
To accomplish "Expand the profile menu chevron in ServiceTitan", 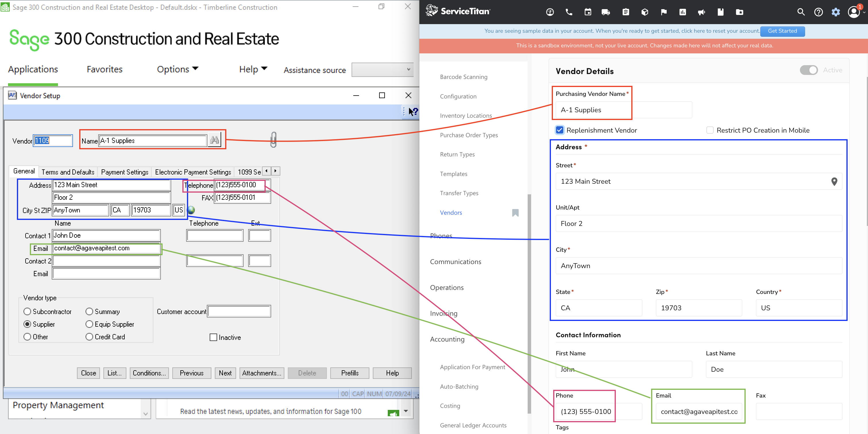I will pos(865,12).
